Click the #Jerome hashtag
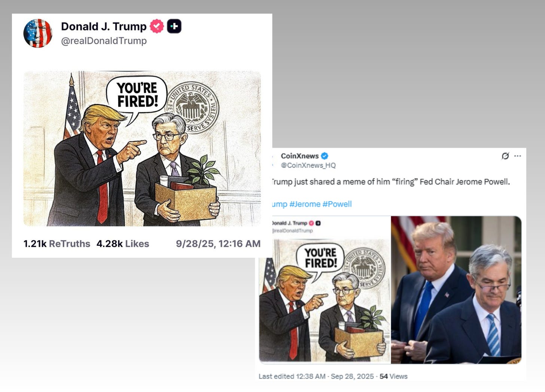This screenshot has height=392, width=545. coord(305,204)
